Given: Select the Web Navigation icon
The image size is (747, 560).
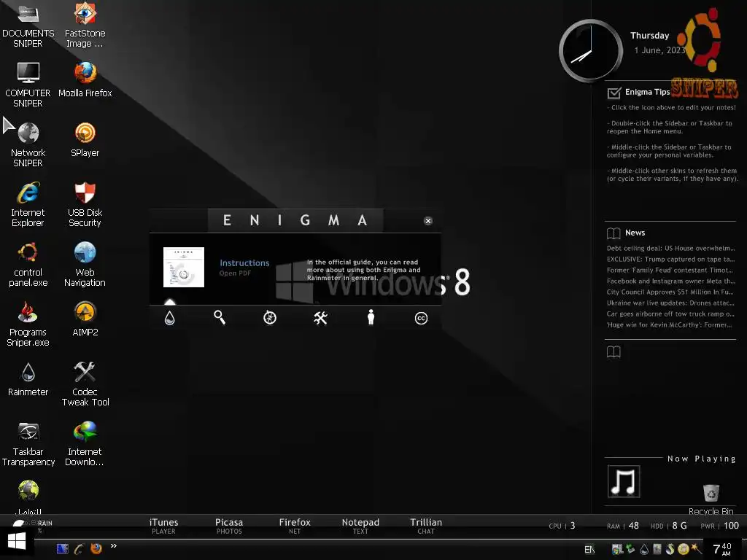Looking at the screenshot, I should [x=85, y=265].
